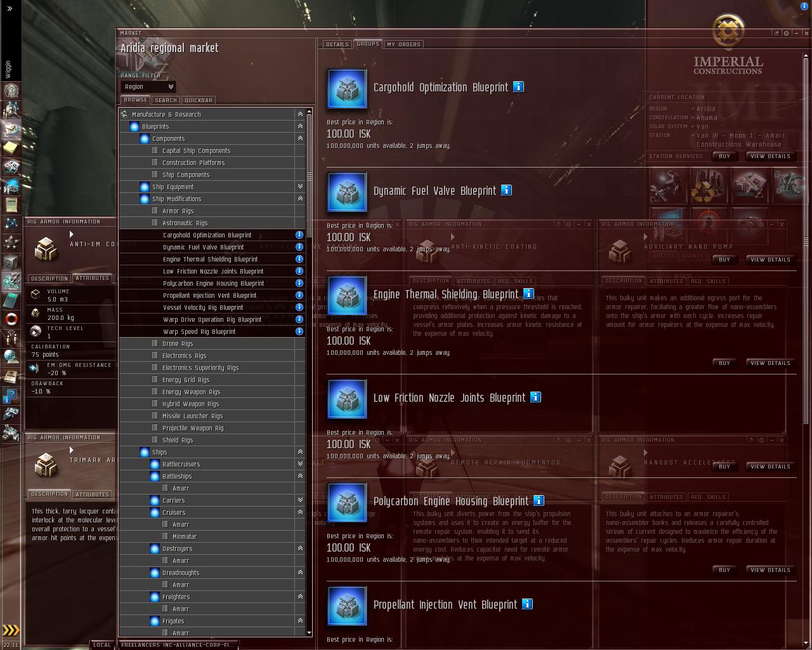Click the info icon on the Warp Speed Rig Blueprint tree row
Viewport: 812px width, 650px height.
[299, 331]
